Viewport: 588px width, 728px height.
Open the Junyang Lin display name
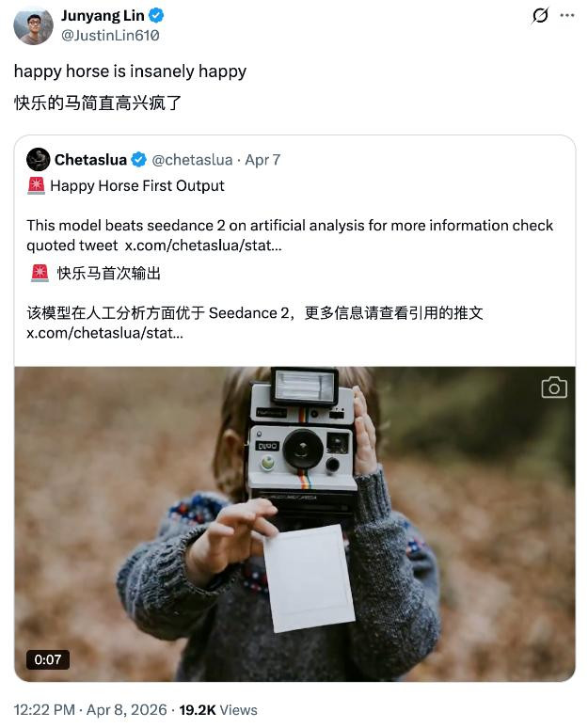tap(103, 15)
